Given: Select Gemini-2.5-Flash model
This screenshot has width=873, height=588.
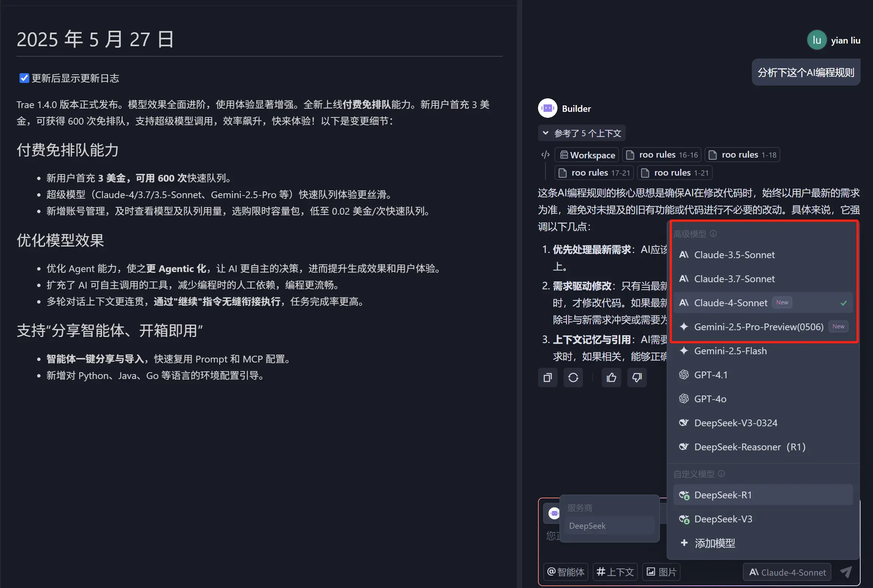Looking at the screenshot, I should point(763,351).
